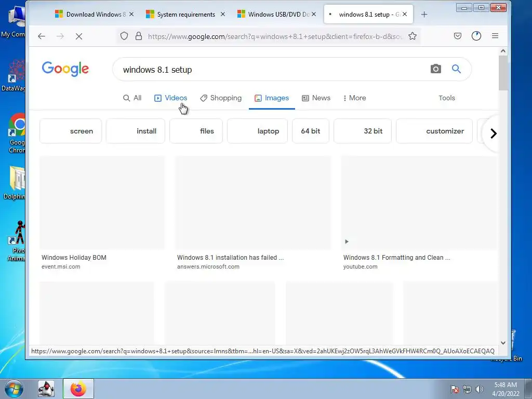Filter images by files chip
Viewport: 532px width, 399px height.
click(x=196, y=131)
